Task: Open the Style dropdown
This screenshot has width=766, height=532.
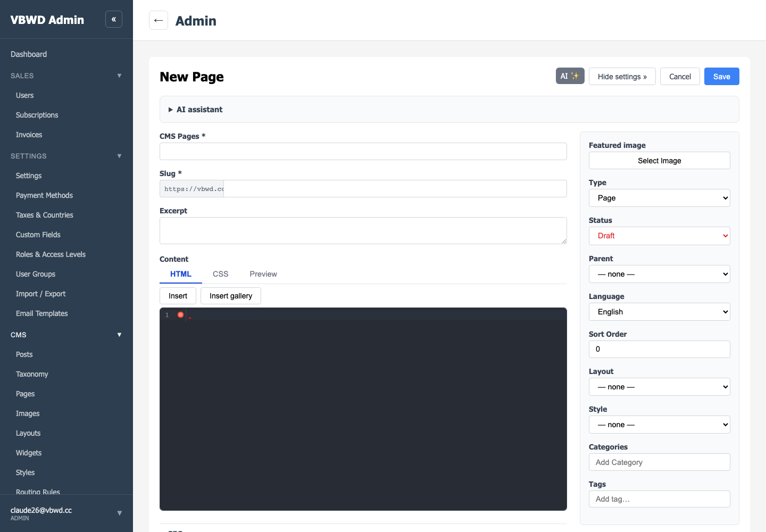Action: point(660,425)
